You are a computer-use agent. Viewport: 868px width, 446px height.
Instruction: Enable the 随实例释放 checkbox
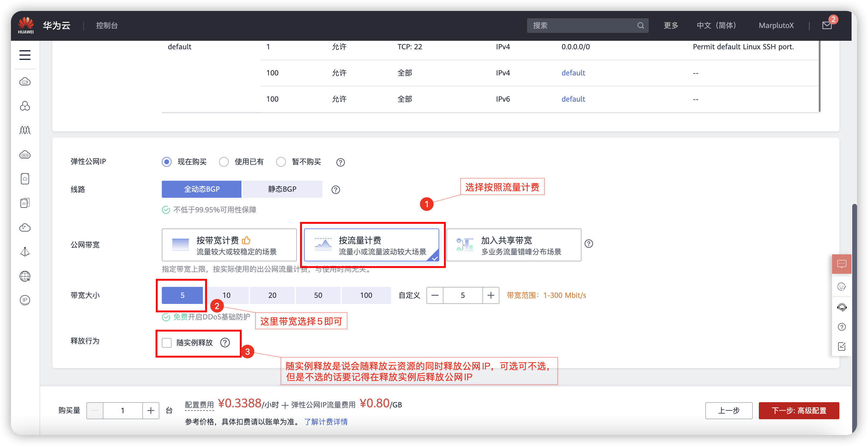pyautogui.click(x=167, y=343)
